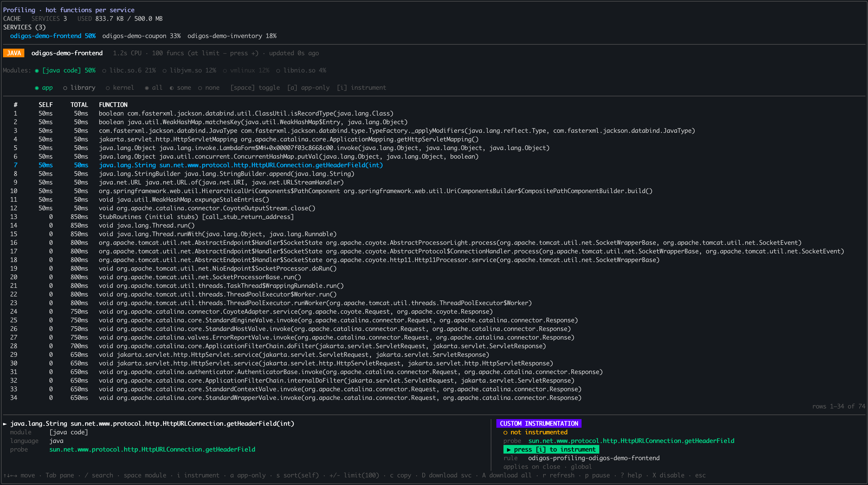Screen dimensions: 868x485
Task: Click the X disable footer shortcut
Action: pyautogui.click(x=668, y=475)
